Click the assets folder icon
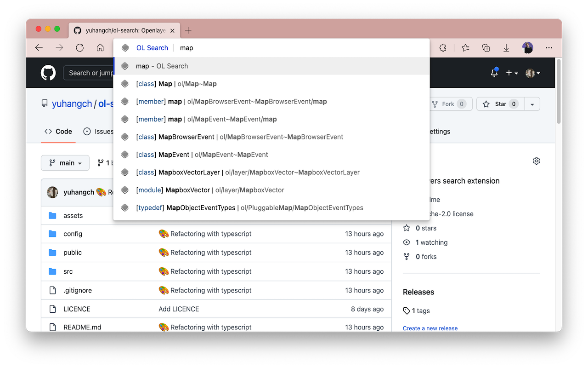 pos(52,215)
